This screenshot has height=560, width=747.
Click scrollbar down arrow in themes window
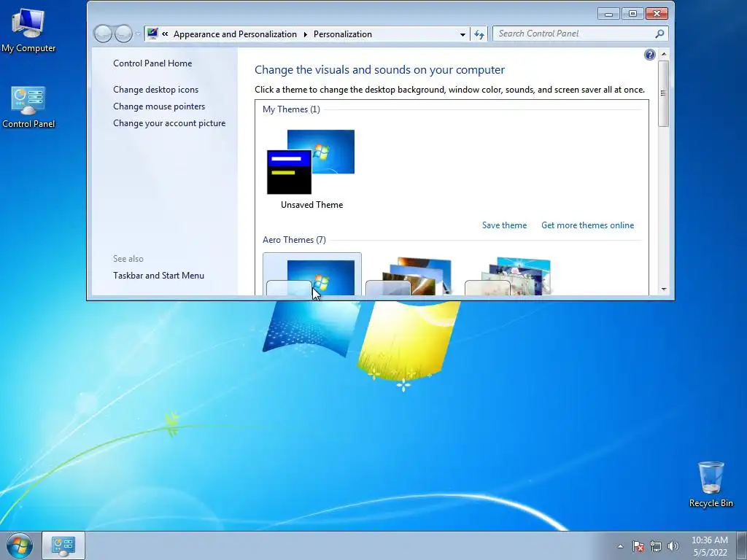point(664,289)
